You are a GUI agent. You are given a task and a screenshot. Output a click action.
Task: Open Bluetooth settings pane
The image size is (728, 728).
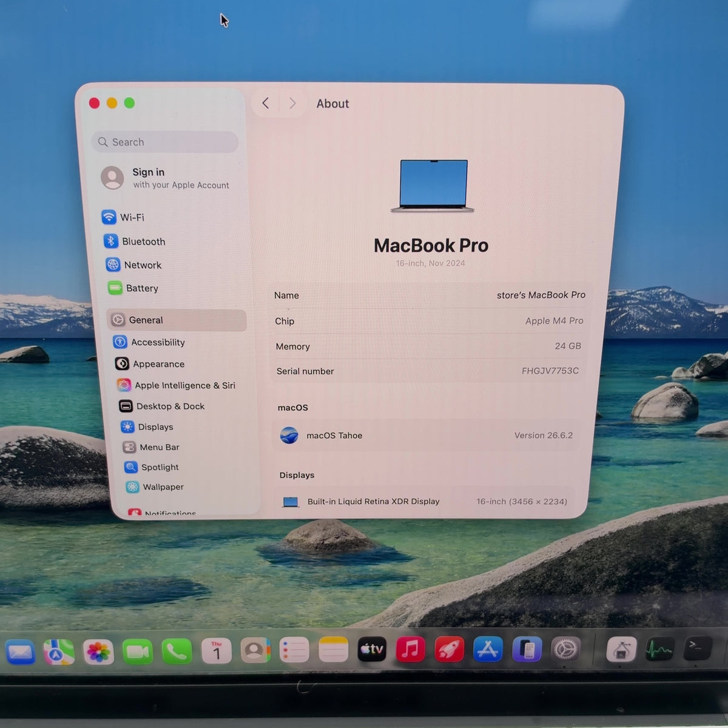(135, 241)
